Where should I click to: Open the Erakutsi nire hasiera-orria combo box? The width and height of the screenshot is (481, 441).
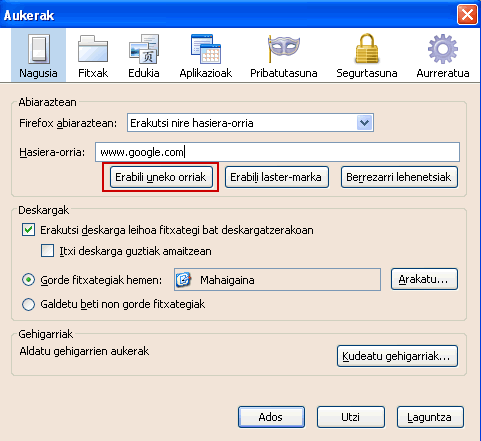(250, 123)
